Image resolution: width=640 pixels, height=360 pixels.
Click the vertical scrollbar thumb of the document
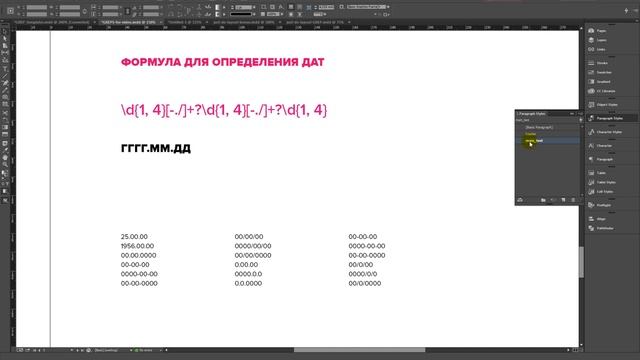(581, 262)
